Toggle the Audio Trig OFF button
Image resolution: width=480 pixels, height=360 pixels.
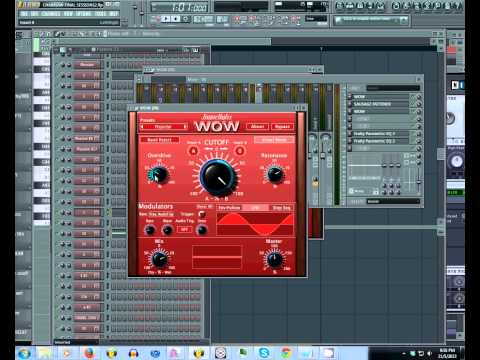coord(184,229)
